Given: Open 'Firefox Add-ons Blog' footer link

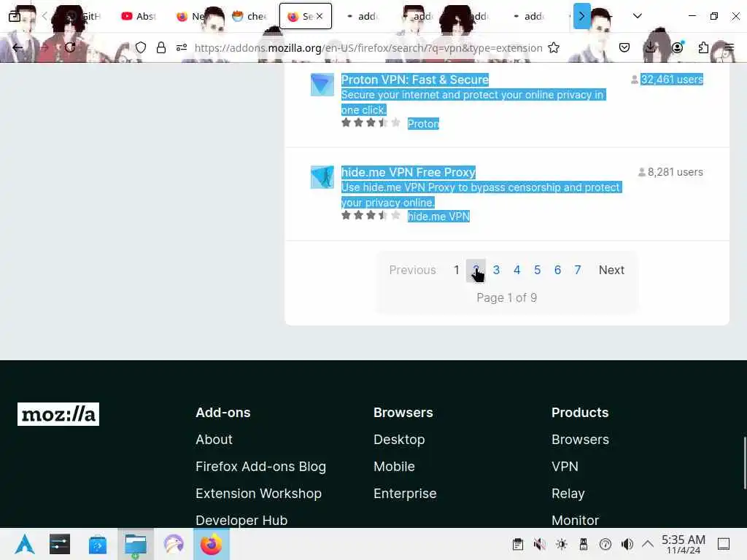Looking at the screenshot, I should (260, 466).
